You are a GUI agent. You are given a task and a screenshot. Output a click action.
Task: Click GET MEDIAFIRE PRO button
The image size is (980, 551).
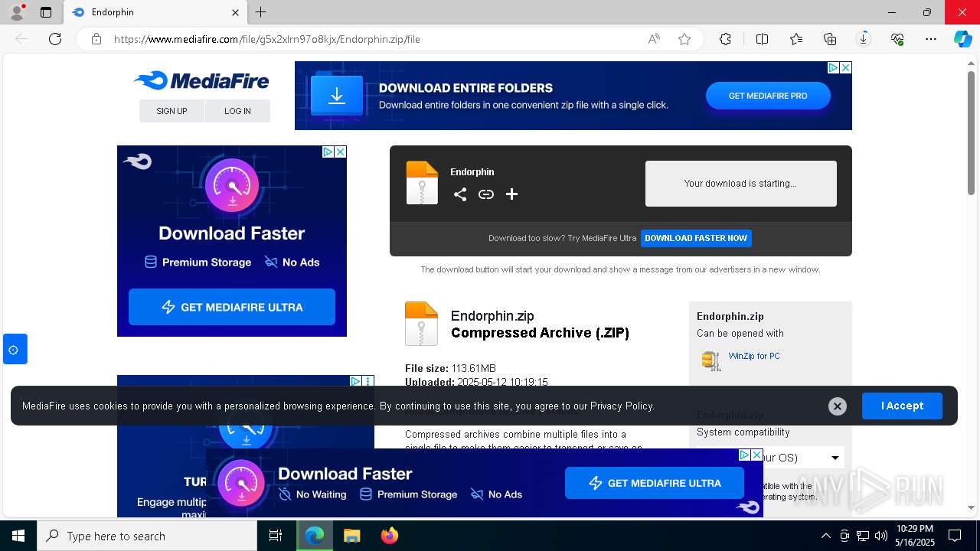point(768,96)
